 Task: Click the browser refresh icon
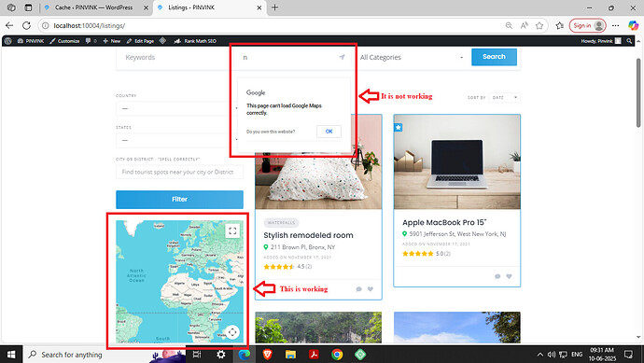coord(26,25)
